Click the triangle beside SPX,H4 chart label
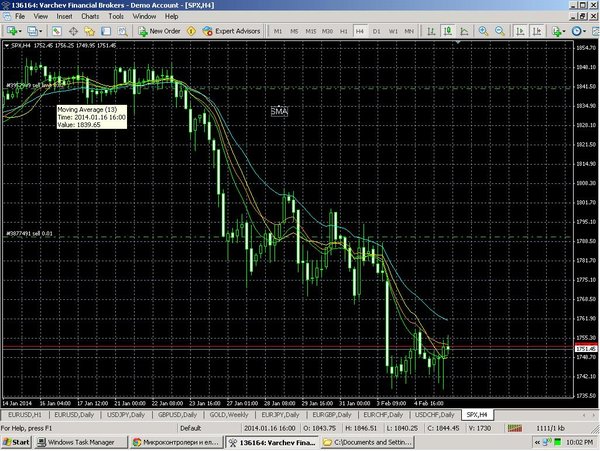The height and width of the screenshot is (451, 600). point(7,46)
